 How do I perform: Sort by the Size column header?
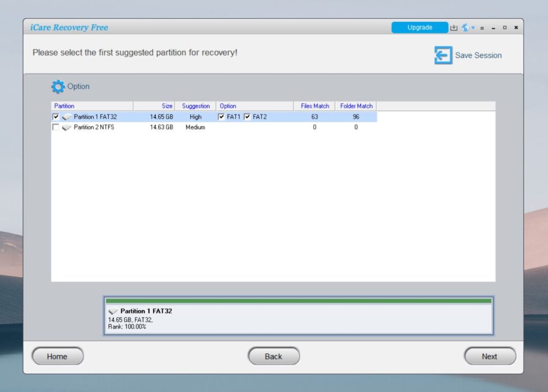154,106
